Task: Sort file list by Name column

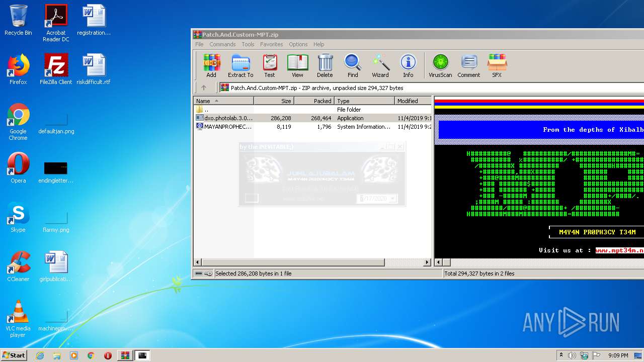Action: (223, 101)
